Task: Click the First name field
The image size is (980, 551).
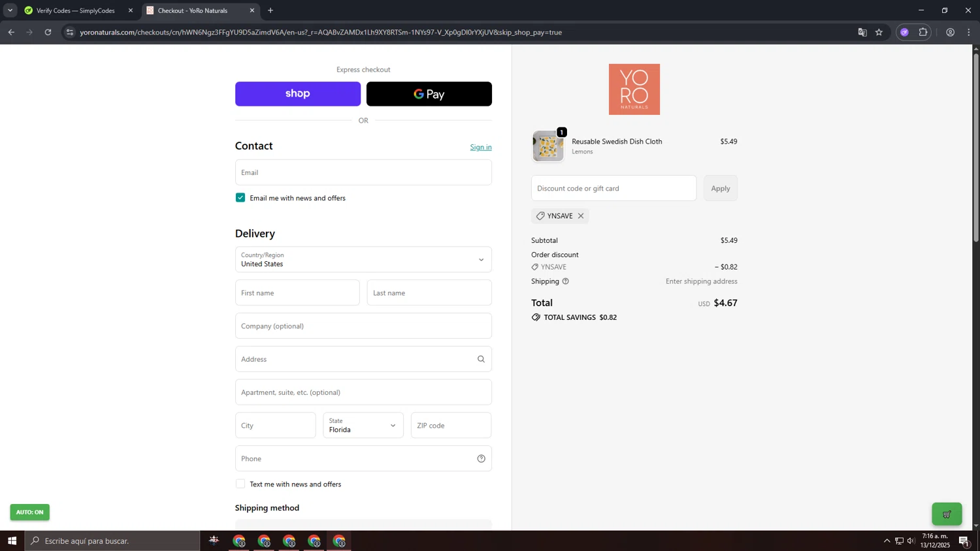Action: click(x=297, y=293)
